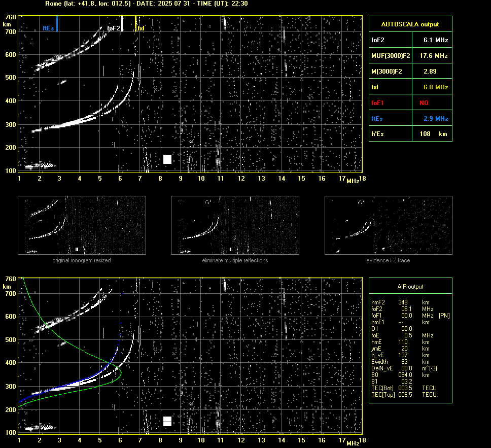Select the B0 094.0 km row
The image size is (491, 448).
click(x=401, y=375)
